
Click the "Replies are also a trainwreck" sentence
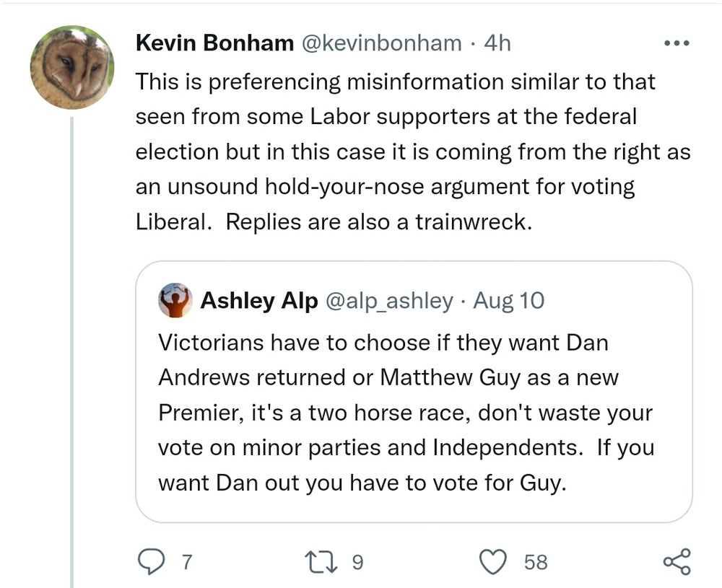click(378, 222)
